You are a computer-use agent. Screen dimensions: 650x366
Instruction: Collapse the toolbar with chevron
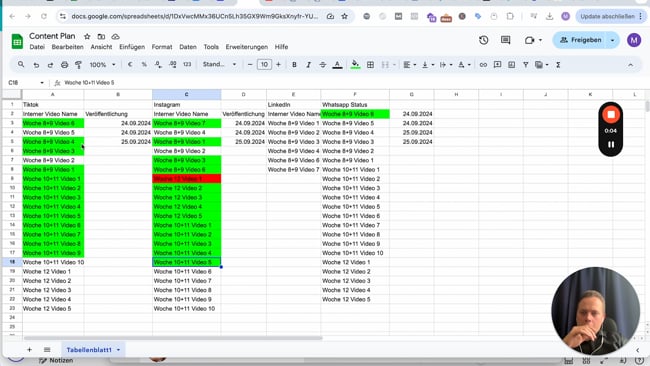[630, 65]
